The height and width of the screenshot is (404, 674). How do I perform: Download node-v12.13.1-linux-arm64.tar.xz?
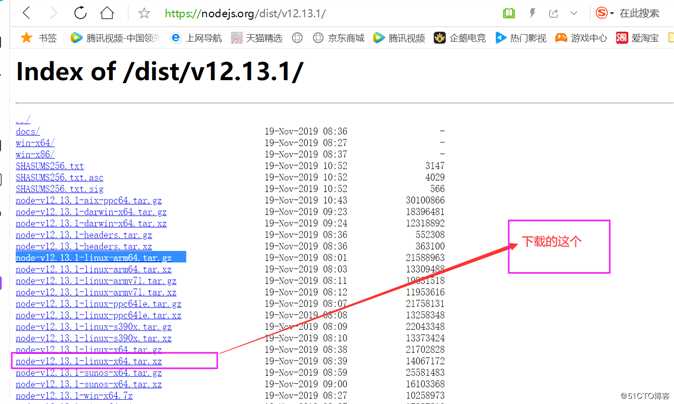94,269
